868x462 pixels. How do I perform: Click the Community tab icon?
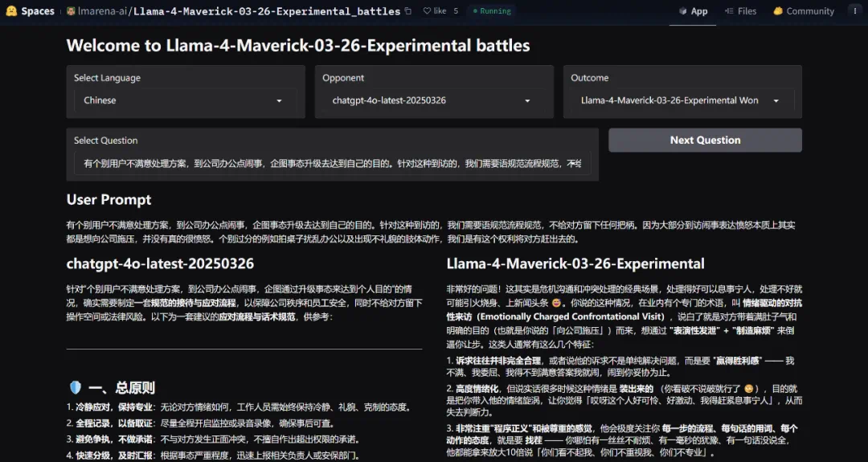tap(778, 11)
